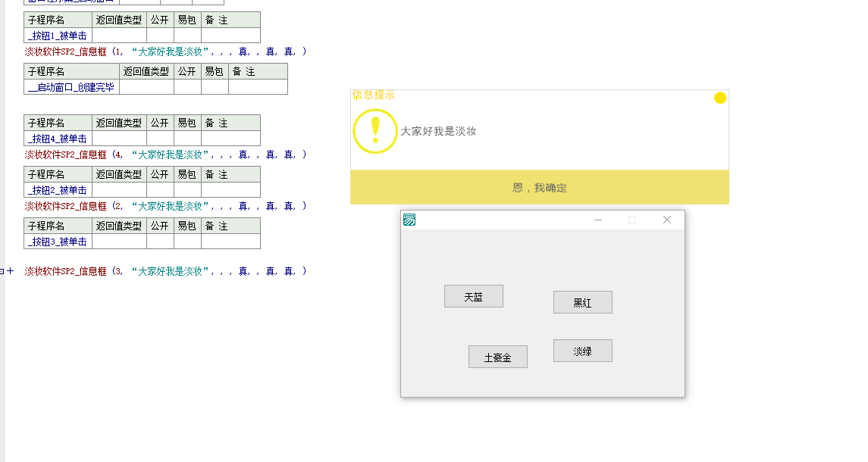Click the app icon in the small window title bar
The height and width of the screenshot is (462, 868).
pyautogui.click(x=409, y=220)
